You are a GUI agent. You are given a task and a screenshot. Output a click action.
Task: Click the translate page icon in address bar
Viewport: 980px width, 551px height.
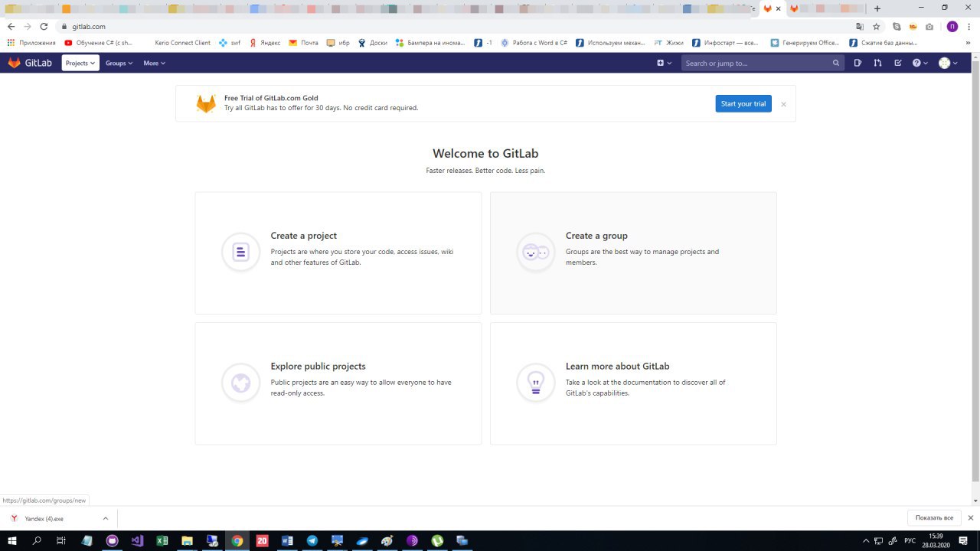click(860, 26)
